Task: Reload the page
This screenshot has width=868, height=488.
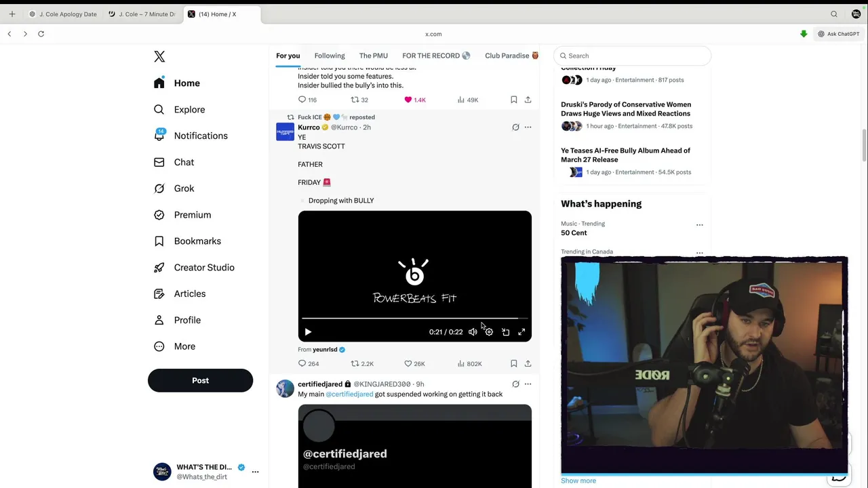Action: [x=41, y=34]
